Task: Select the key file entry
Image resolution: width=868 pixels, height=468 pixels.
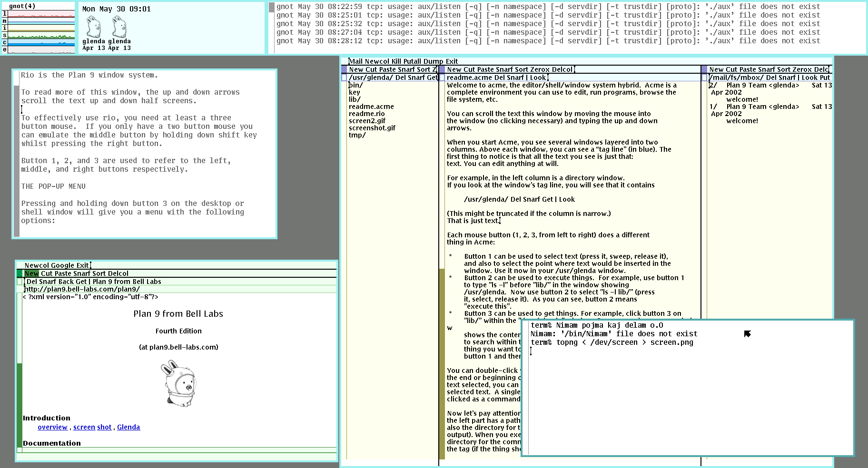Action: pos(355,92)
